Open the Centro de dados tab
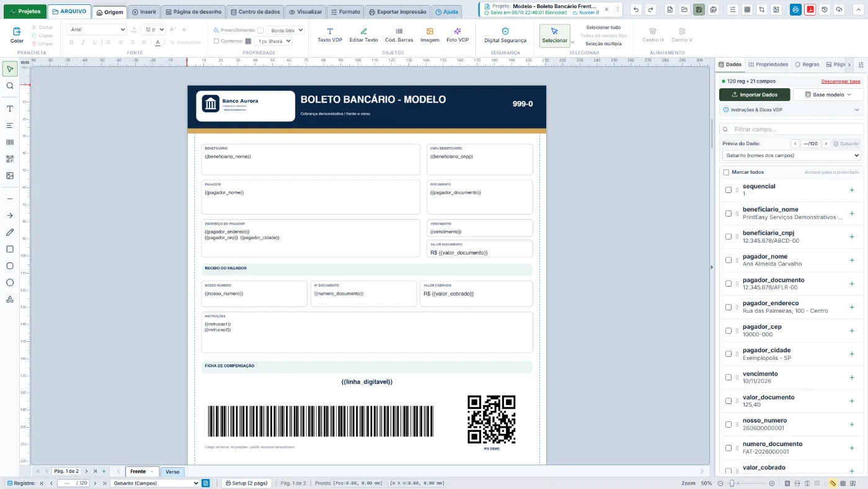Viewport: 868px width, 489px height. click(x=254, y=12)
